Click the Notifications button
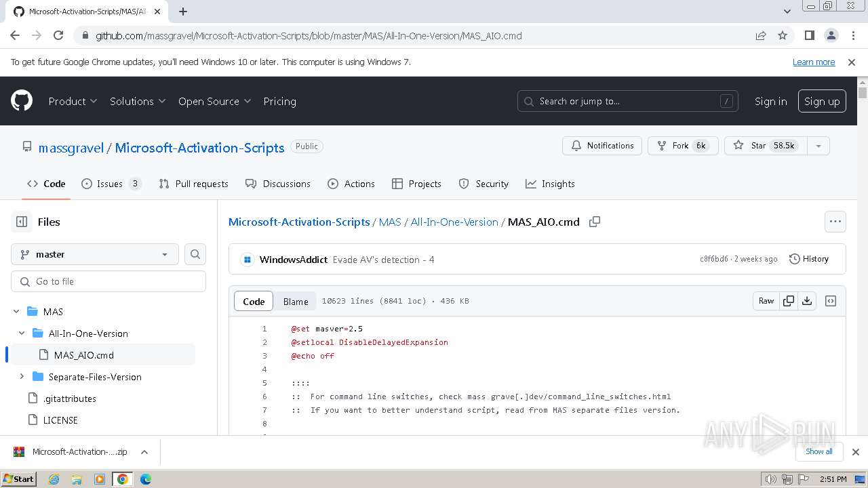 [602, 146]
